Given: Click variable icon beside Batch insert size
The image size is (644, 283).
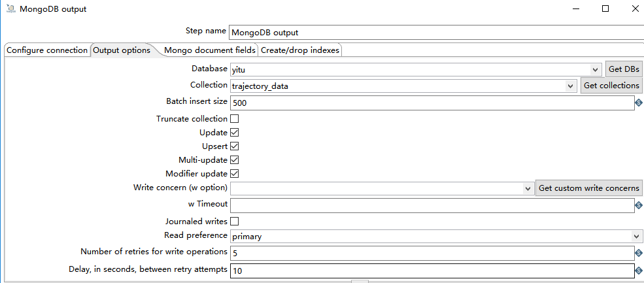Looking at the screenshot, I should click(639, 103).
